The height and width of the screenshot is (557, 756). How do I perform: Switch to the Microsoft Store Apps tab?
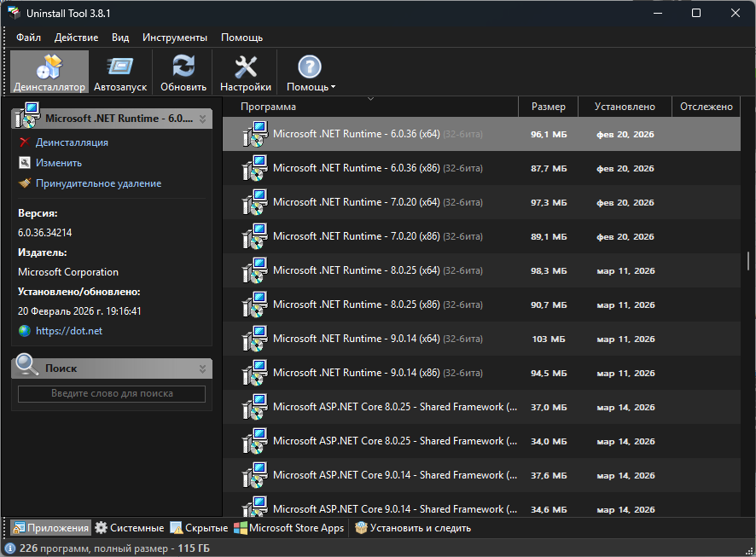288,528
